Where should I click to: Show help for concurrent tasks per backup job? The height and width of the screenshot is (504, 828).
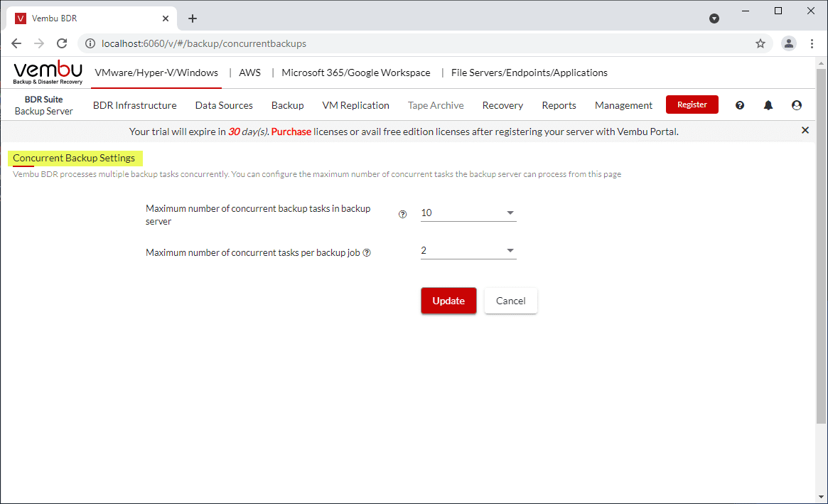point(367,252)
